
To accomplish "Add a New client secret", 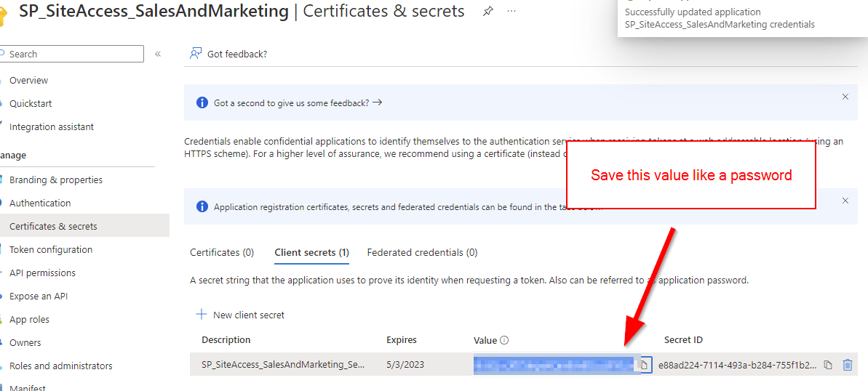I will [x=241, y=315].
